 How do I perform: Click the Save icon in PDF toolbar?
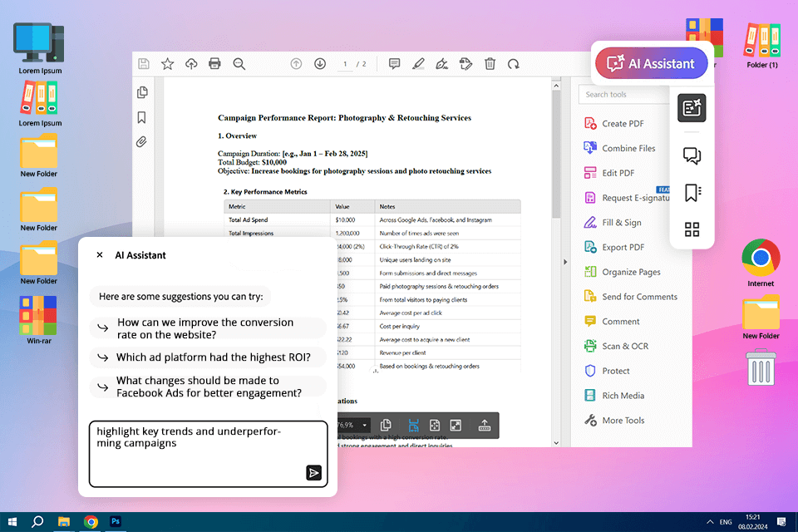point(144,64)
